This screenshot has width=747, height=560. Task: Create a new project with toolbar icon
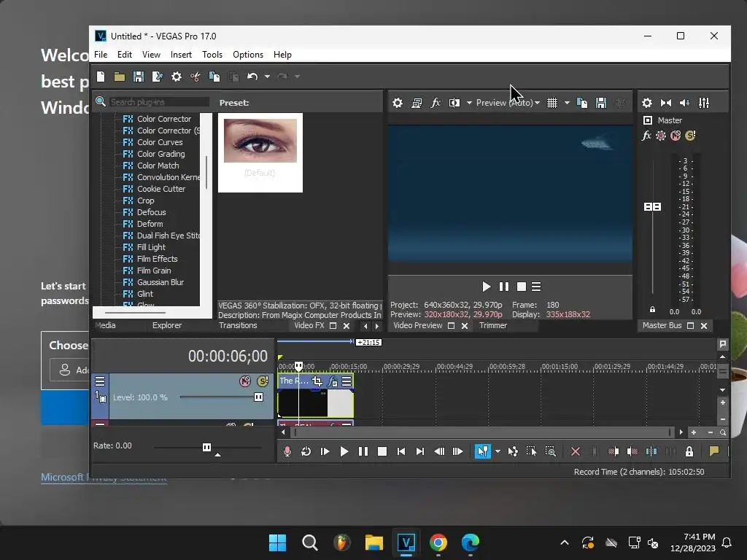coord(101,77)
